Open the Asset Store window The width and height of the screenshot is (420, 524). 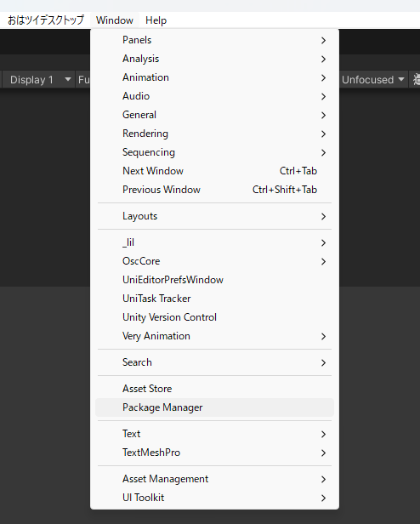(x=214, y=389)
